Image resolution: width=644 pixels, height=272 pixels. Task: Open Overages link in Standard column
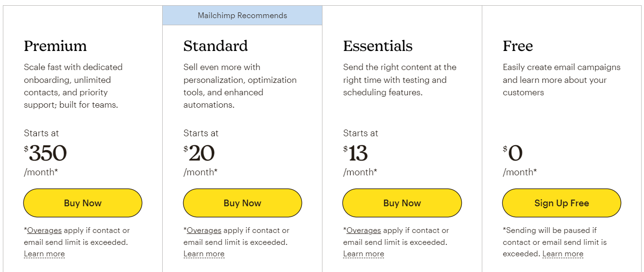coord(204,231)
